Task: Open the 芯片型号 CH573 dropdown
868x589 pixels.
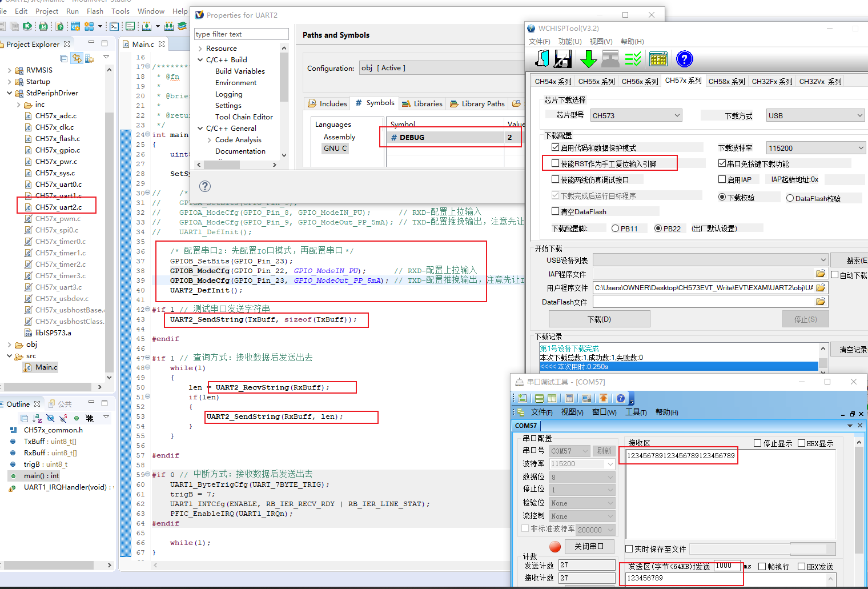Action: 636,115
